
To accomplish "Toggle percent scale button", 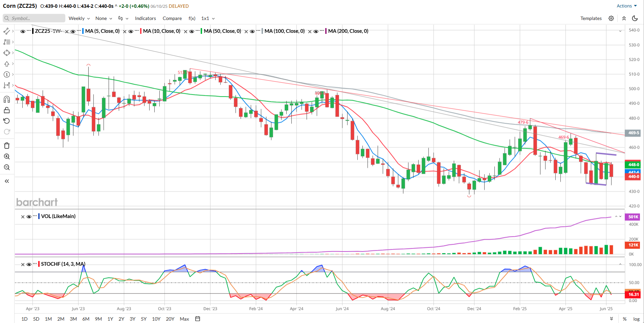I will [x=625, y=319].
